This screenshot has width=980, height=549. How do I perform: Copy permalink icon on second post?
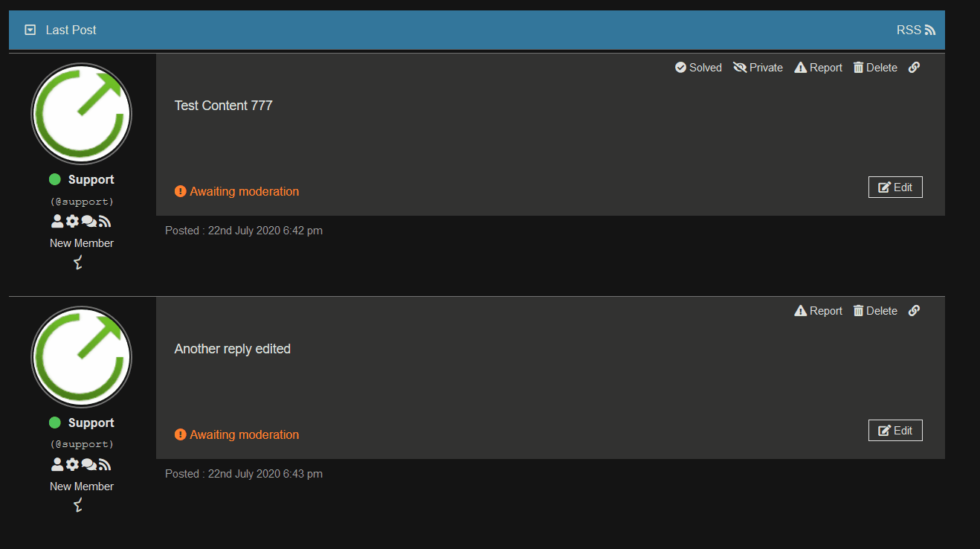point(915,310)
